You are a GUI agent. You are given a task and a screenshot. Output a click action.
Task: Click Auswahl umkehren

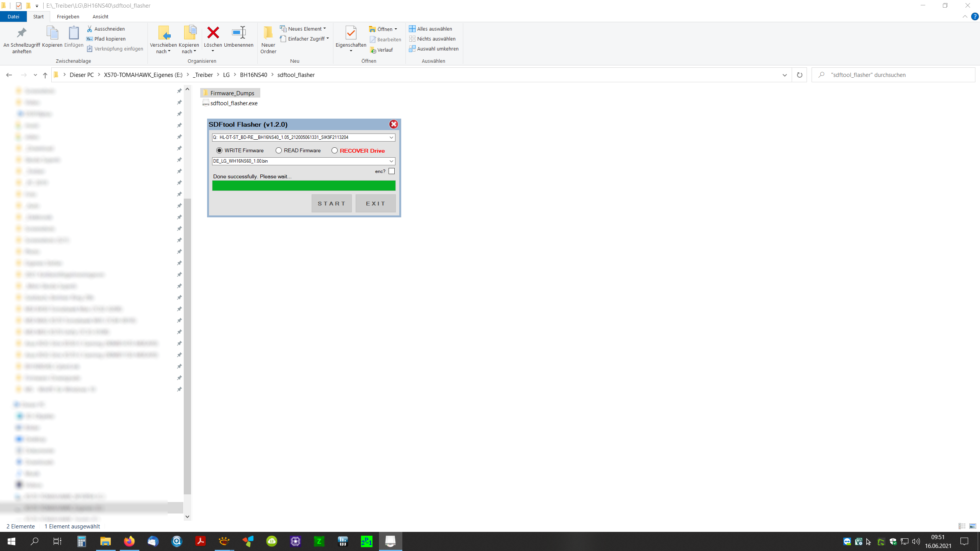pyautogui.click(x=434, y=49)
